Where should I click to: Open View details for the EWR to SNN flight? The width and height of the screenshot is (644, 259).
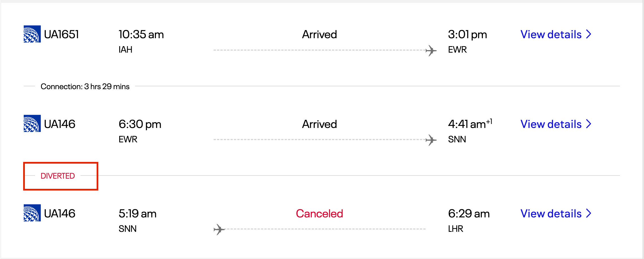tap(551, 124)
